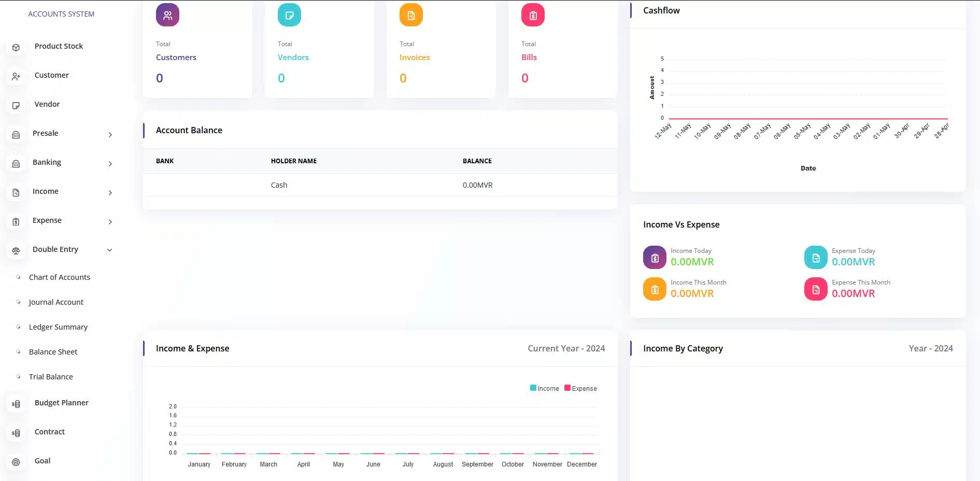This screenshot has height=481, width=980.
Task: Toggle the Expense legend swatch
Action: (567, 388)
